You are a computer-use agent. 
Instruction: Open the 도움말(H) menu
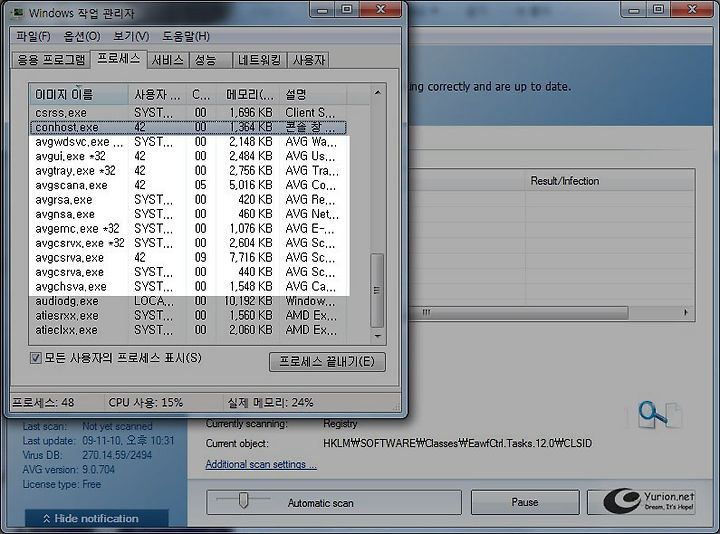[x=186, y=36]
